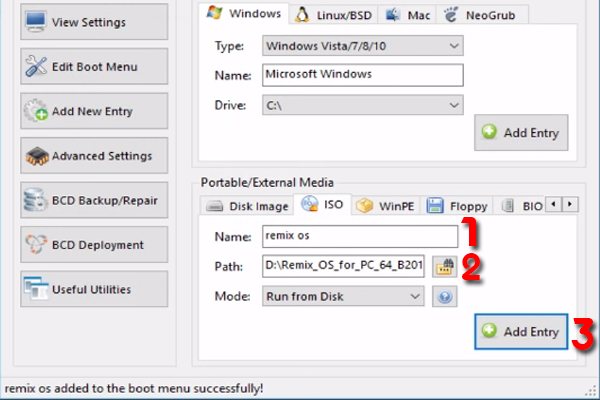
Task: Open Edit Boot Menu section
Action: point(94,66)
